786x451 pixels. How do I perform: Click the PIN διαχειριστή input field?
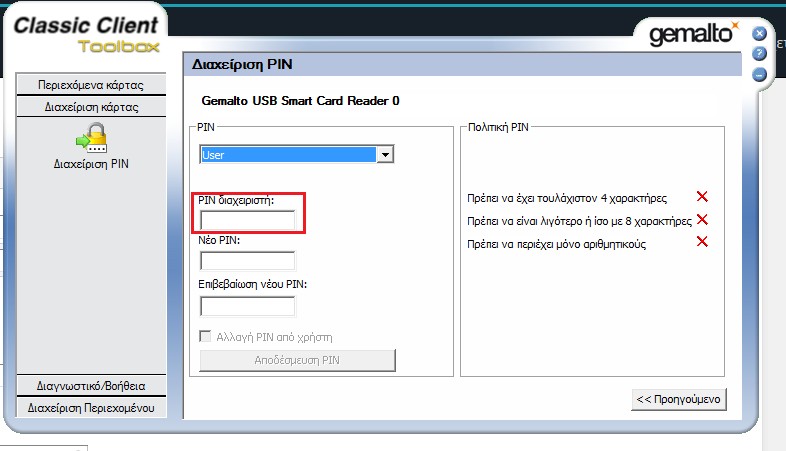248,220
